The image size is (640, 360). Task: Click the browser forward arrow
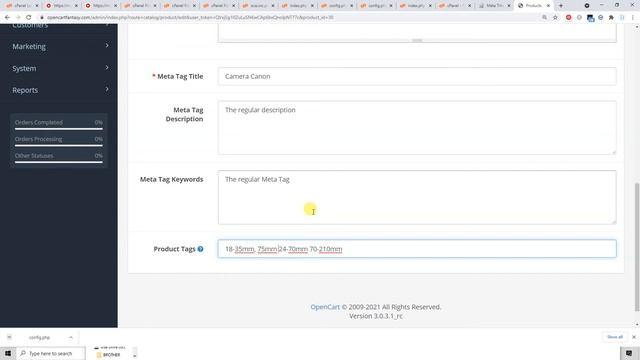(x=18, y=18)
